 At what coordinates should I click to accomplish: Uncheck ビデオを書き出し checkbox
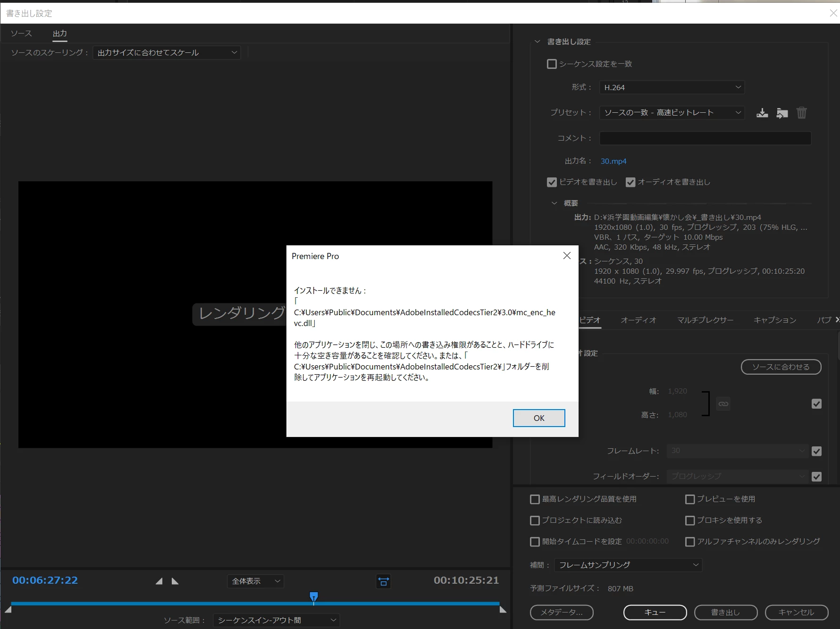tap(552, 182)
